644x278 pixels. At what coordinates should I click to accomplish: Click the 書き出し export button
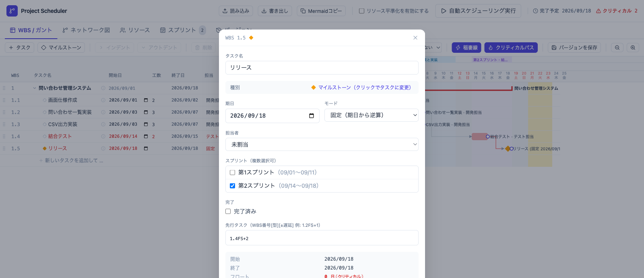[x=275, y=11]
